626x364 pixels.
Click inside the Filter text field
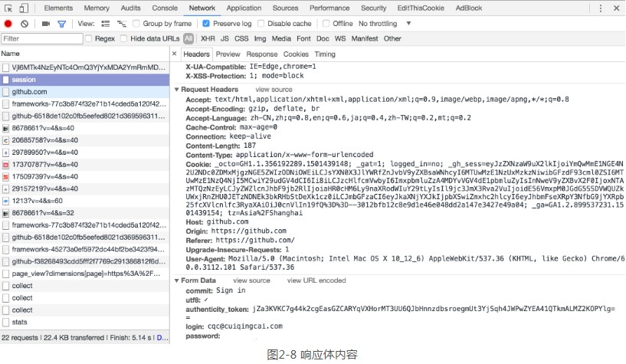42,39
